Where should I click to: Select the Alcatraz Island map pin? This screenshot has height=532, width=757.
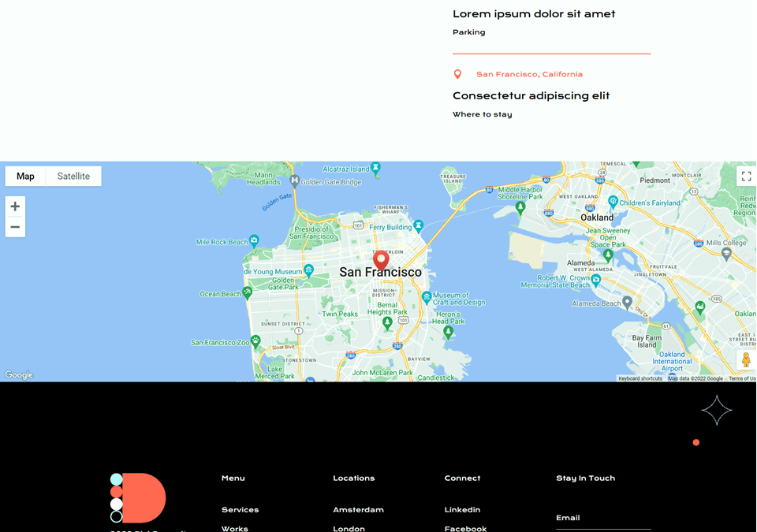click(376, 168)
